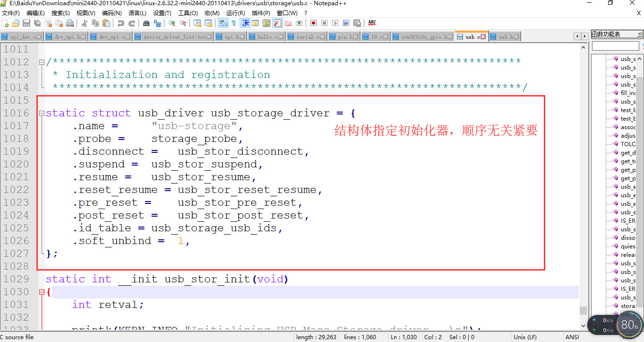
Task: Collapse the comment block at line 1012
Action: pos(42,62)
